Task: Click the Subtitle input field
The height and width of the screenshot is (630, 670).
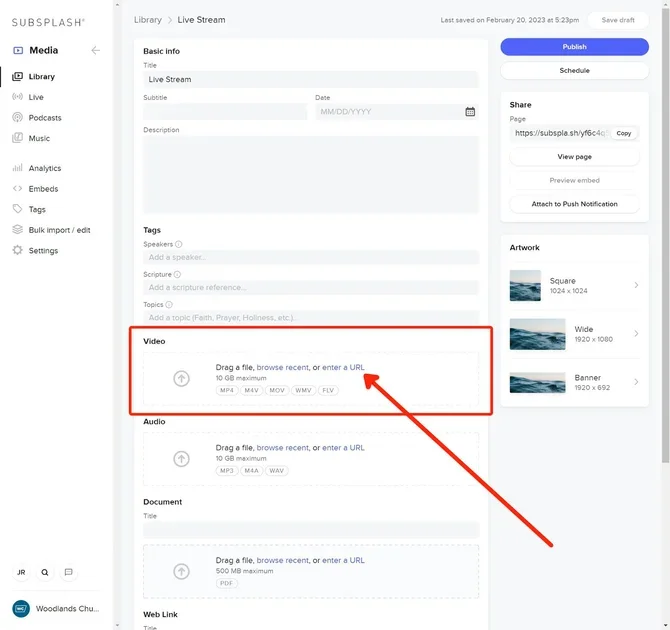Action: (x=225, y=112)
